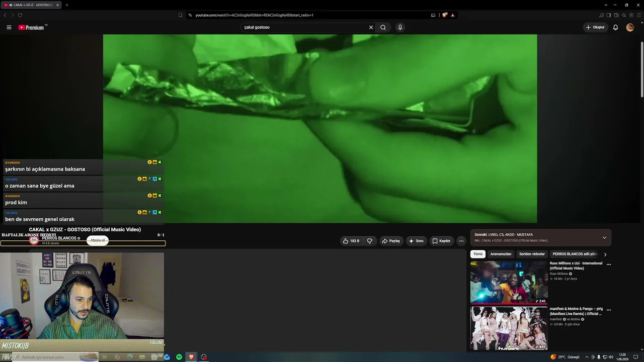
Task: Share the video with Paylaş
Action: [x=391, y=241]
